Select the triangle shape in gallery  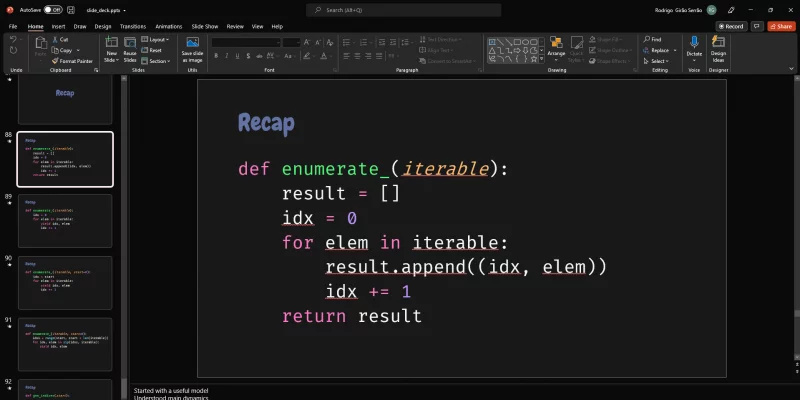(x=492, y=51)
